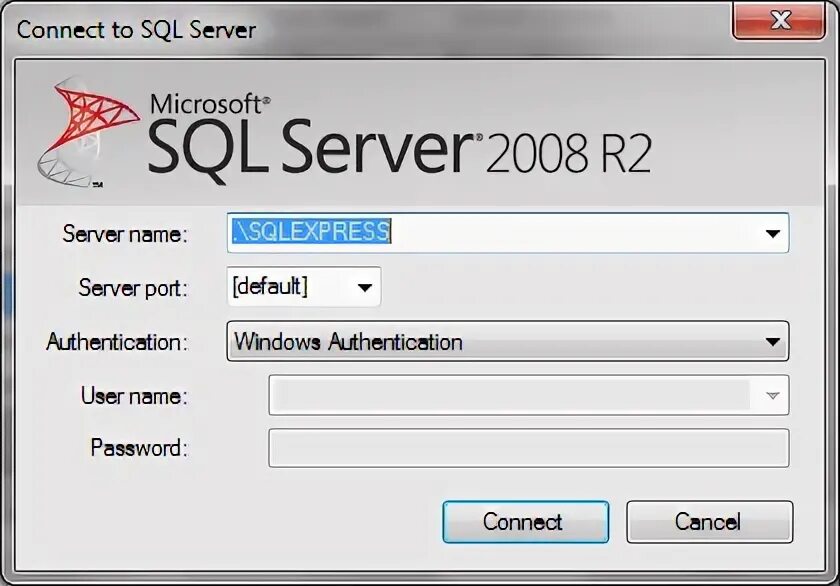Open the Server port dropdown arrow
Screen dimensions: 840x586
tap(365, 288)
